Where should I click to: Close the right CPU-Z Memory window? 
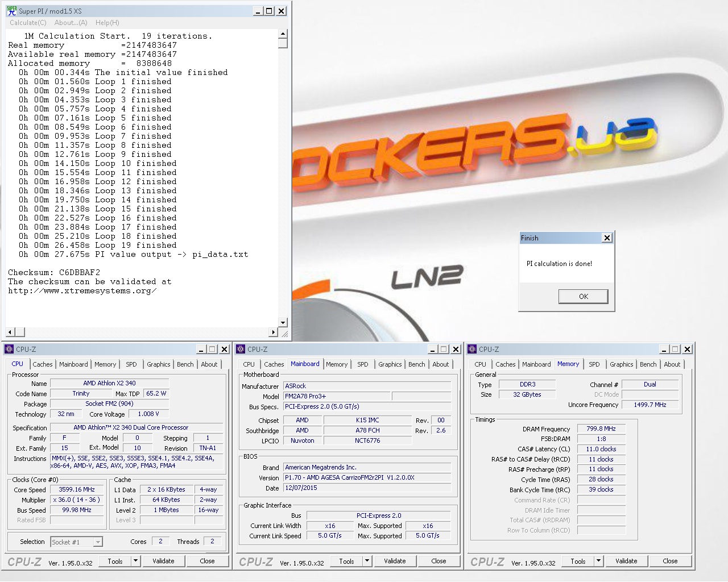[687, 349]
